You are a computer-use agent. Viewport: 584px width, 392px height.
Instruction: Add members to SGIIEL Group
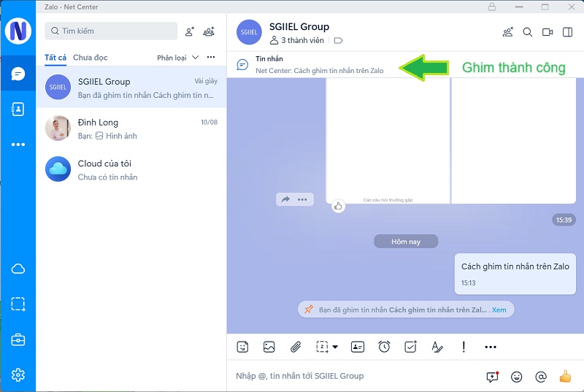pos(508,32)
